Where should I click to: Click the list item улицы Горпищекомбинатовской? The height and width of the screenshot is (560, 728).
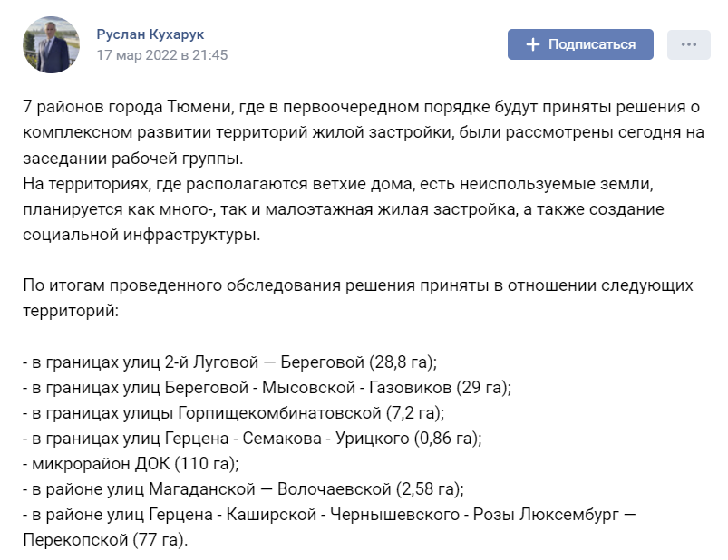click(234, 413)
